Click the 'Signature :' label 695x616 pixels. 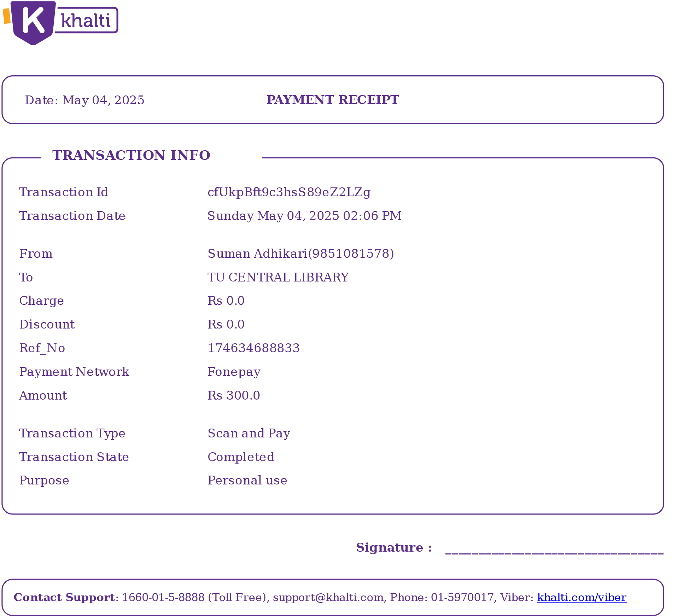point(394,547)
